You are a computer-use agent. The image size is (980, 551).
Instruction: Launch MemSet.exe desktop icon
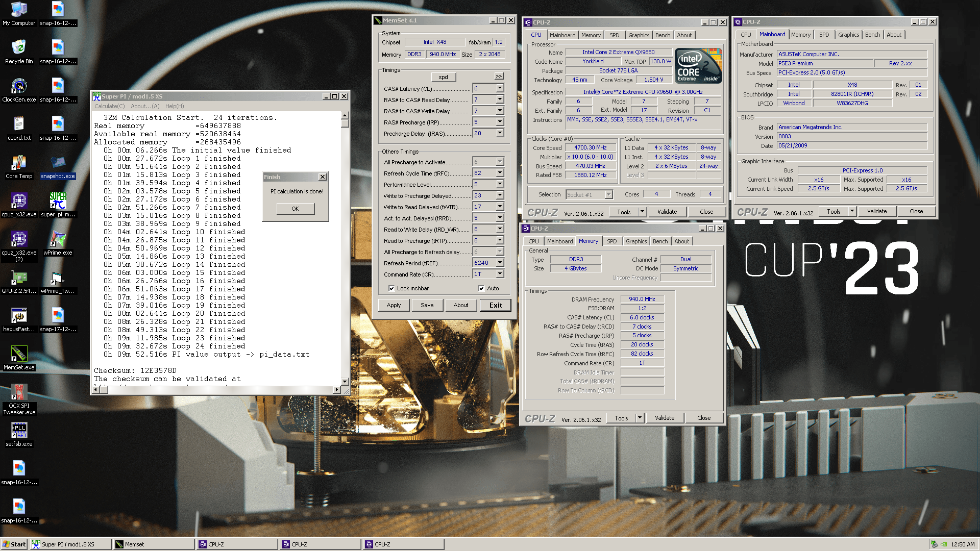pyautogui.click(x=19, y=358)
